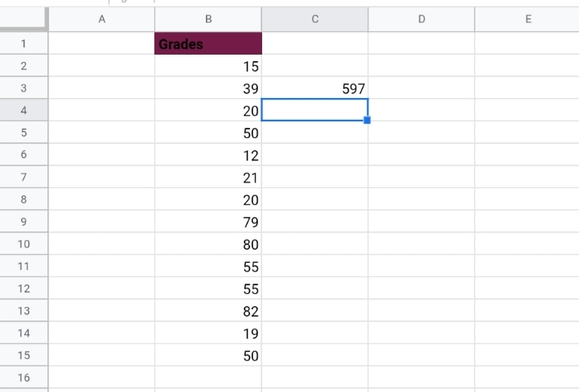Image resolution: width=579 pixels, height=392 pixels.
Task: Click the select-all corner box
Action: [x=23, y=18]
